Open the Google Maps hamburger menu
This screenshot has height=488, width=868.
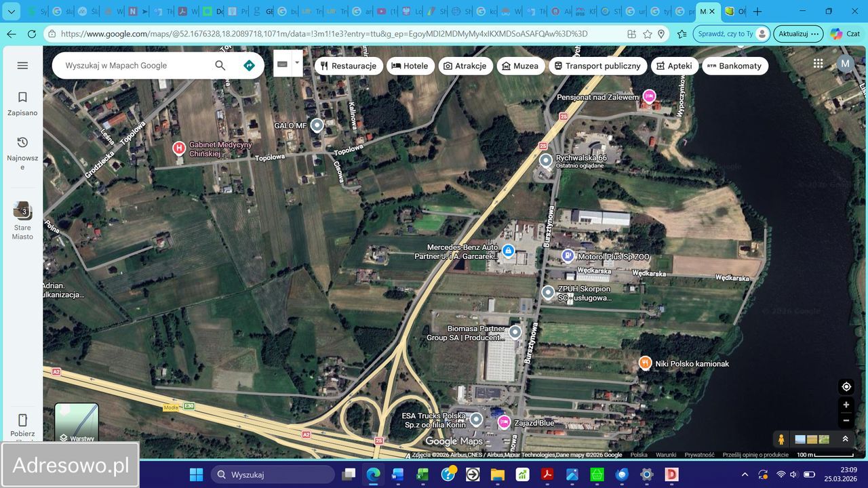click(22, 65)
